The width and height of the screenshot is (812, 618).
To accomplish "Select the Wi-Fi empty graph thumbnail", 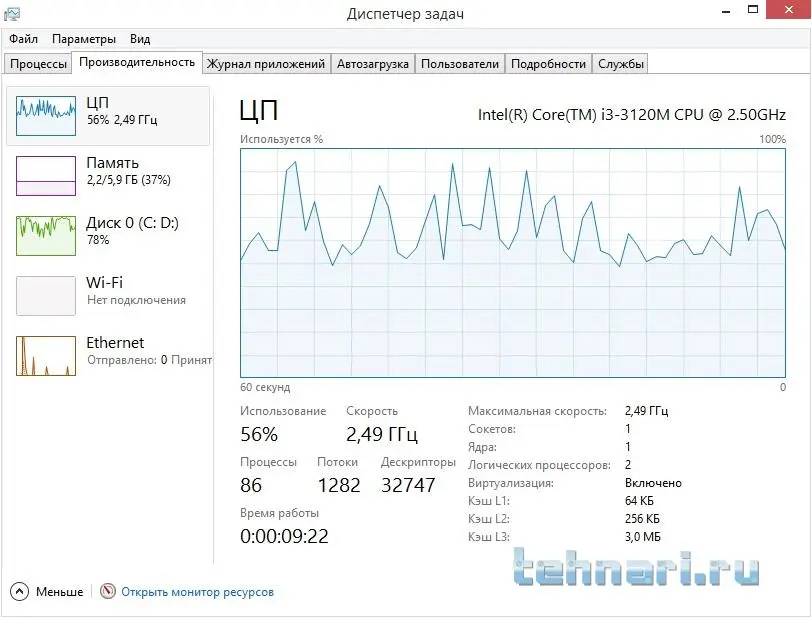I will (x=46, y=296).
